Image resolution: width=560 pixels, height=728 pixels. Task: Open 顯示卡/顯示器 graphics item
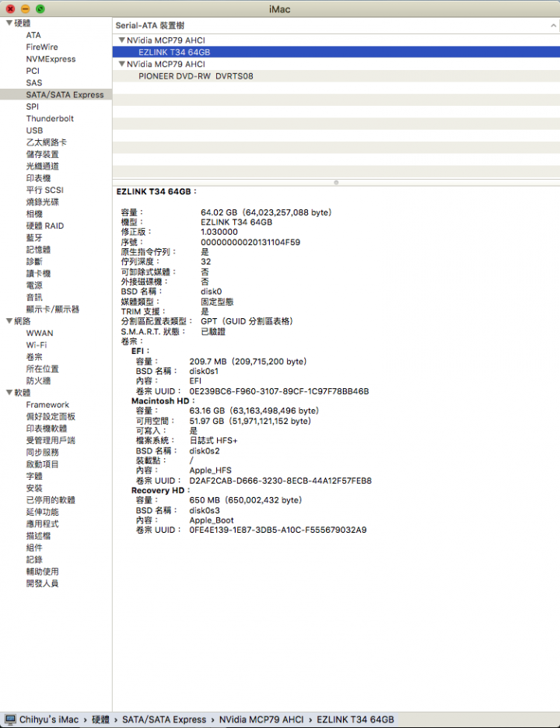coord(52,310)
